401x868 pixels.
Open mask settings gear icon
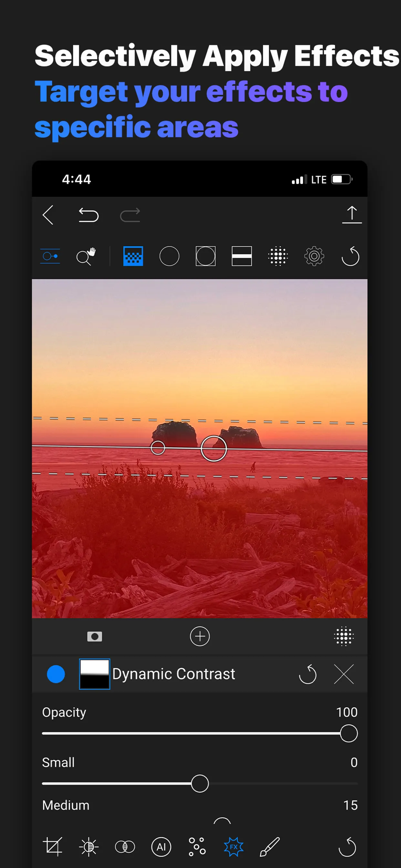pos(314,256)
